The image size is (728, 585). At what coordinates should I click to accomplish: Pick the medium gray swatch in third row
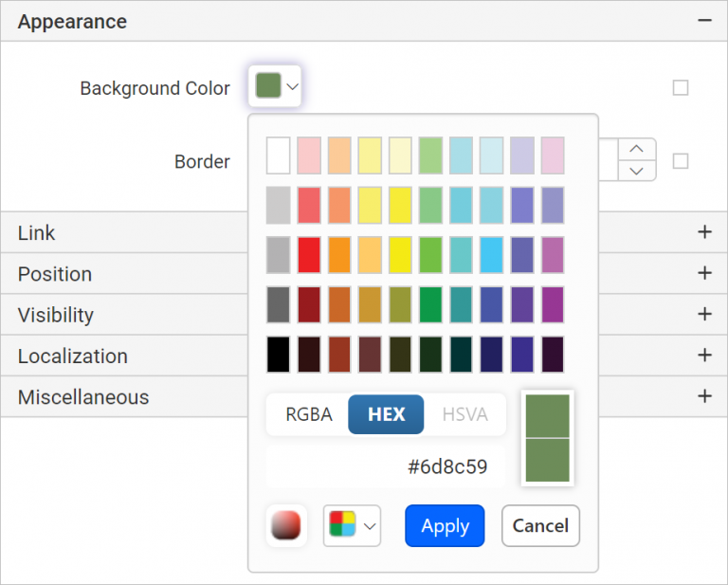(279, 254)
